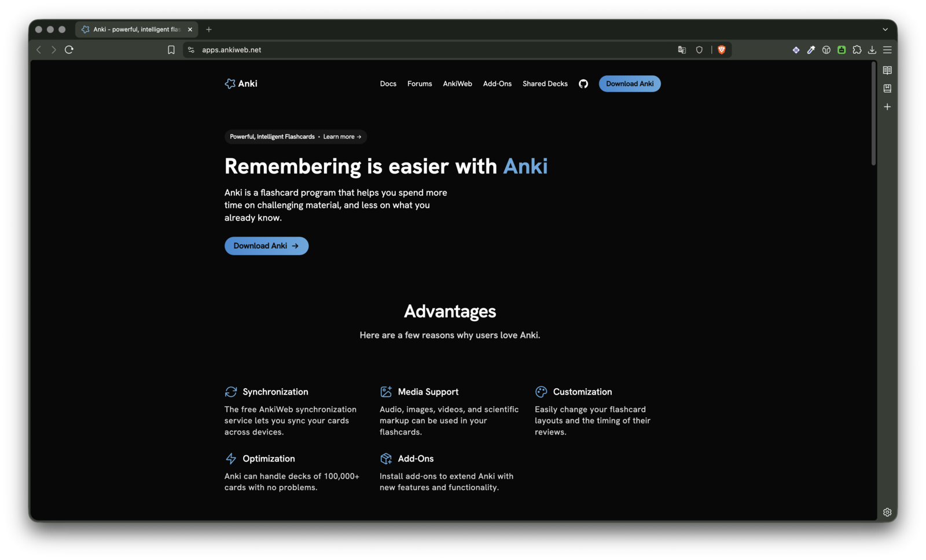
Task: Expand the tab search chevron
Action: tap(885, 30)
